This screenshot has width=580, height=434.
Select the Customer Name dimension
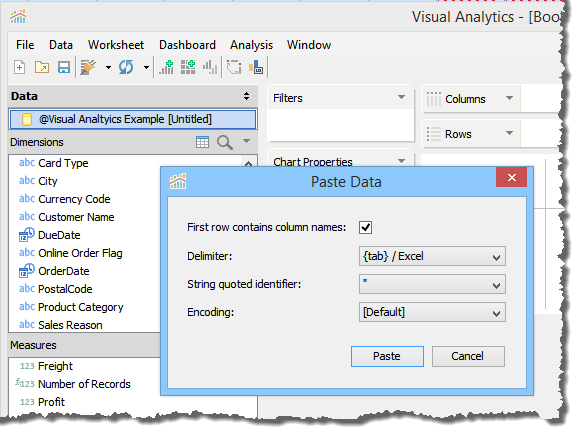(x=76, y=217)
